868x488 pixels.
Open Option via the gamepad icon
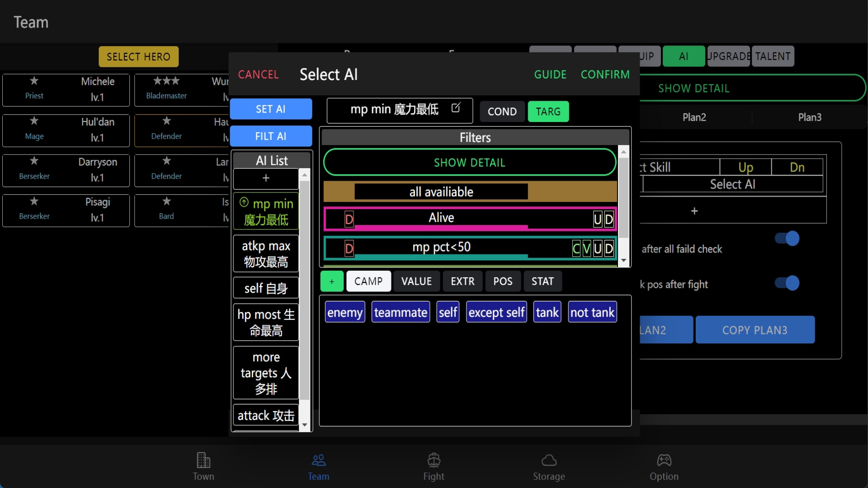coord(664,466)
